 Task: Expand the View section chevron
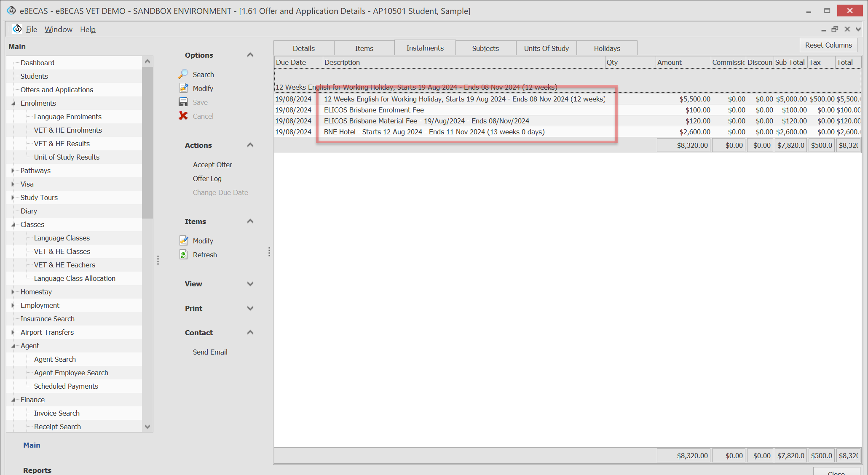click(x=250, y=284)
